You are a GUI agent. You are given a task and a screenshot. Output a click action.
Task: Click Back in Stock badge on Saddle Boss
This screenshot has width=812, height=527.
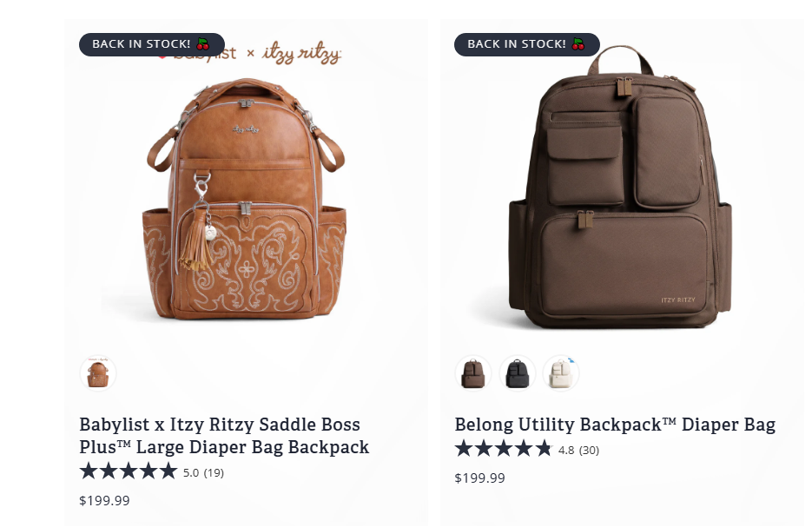(x=142, y=44)
